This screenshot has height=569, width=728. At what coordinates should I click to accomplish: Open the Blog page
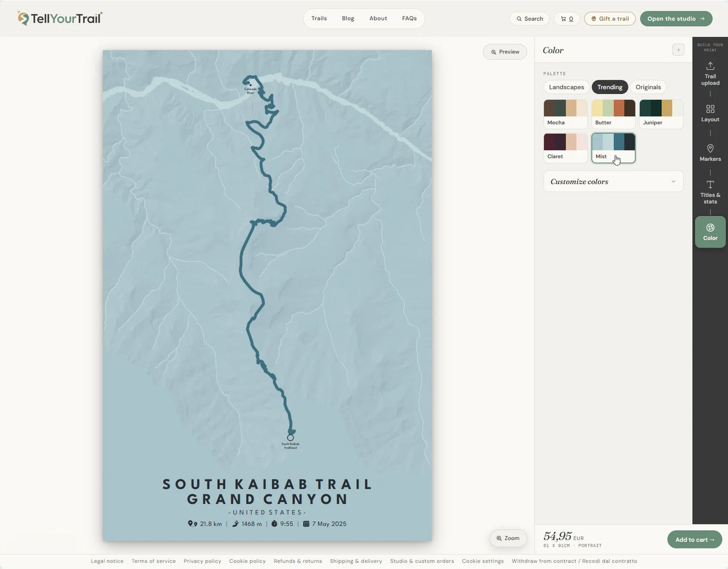click(348, 18)
